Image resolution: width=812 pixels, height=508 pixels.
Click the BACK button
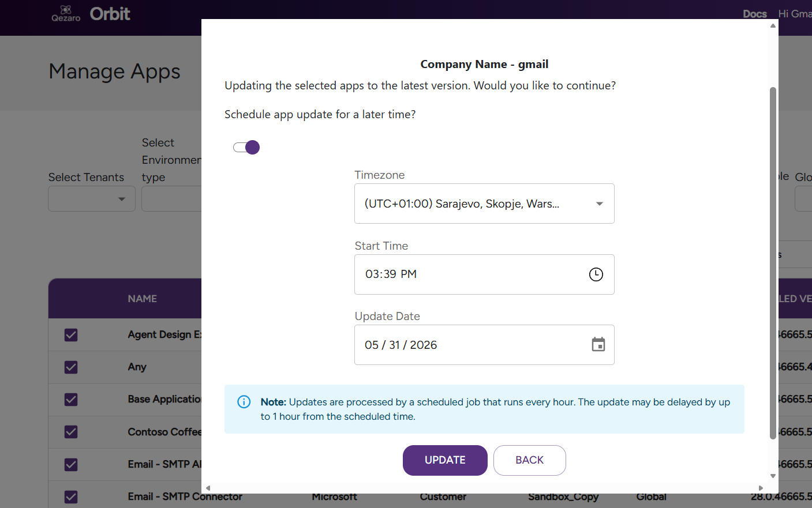tap(530, 460)
